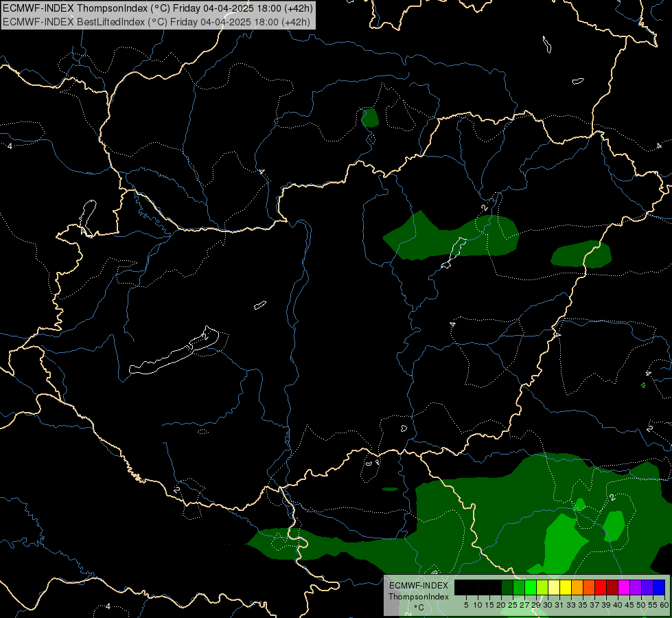Click the legend tick value 45
Image resolution: width=672 pixels, height=618 pixels.
[x=629, y=605]
